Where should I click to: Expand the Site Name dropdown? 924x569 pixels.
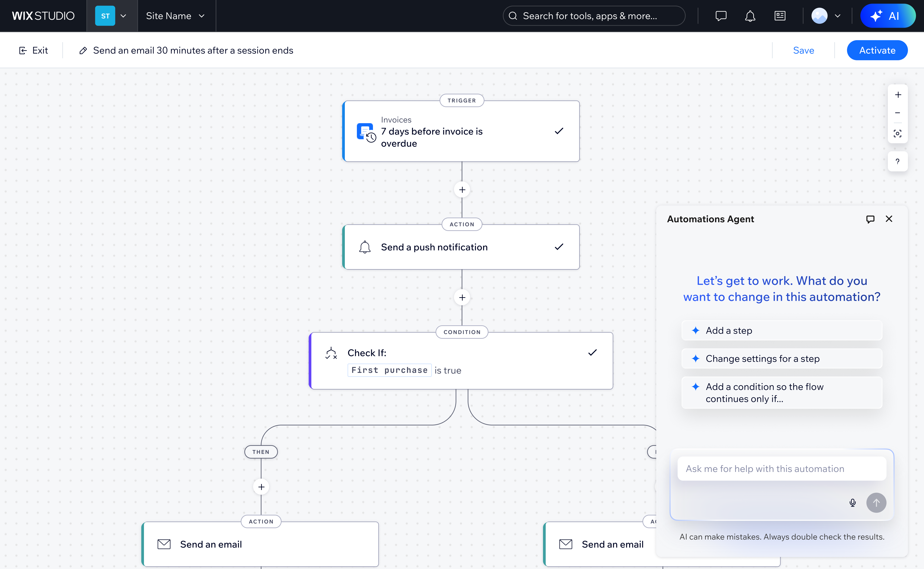[x=175, y=16]
